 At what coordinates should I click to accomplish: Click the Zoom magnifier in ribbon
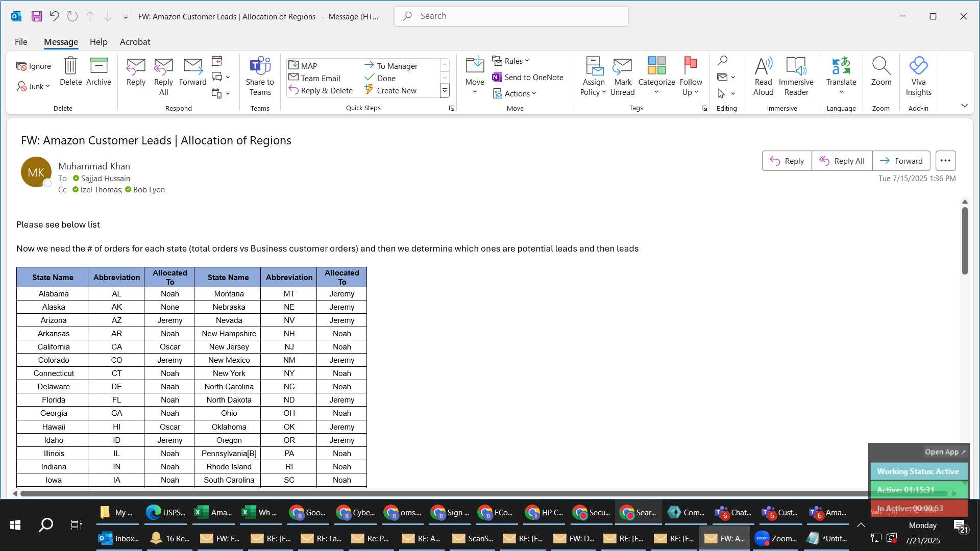[x=881, y=71]
